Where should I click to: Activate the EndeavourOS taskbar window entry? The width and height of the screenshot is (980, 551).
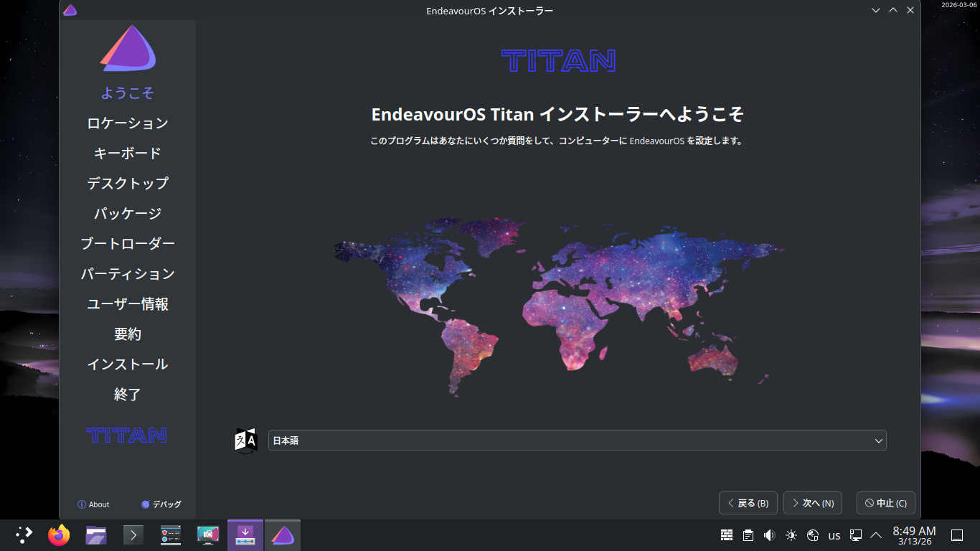click(x=283, y=534)
